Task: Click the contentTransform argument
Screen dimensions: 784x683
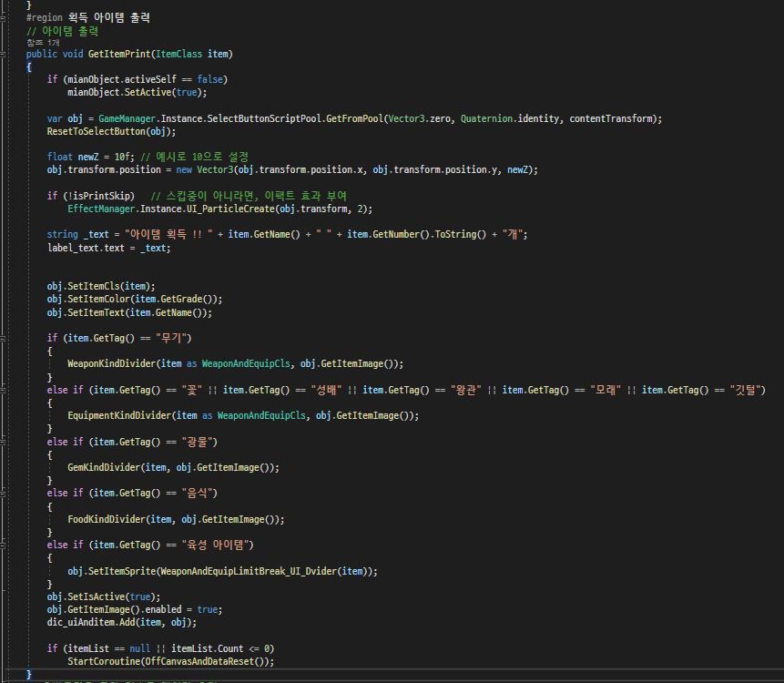Action: [x=610, y=119]
